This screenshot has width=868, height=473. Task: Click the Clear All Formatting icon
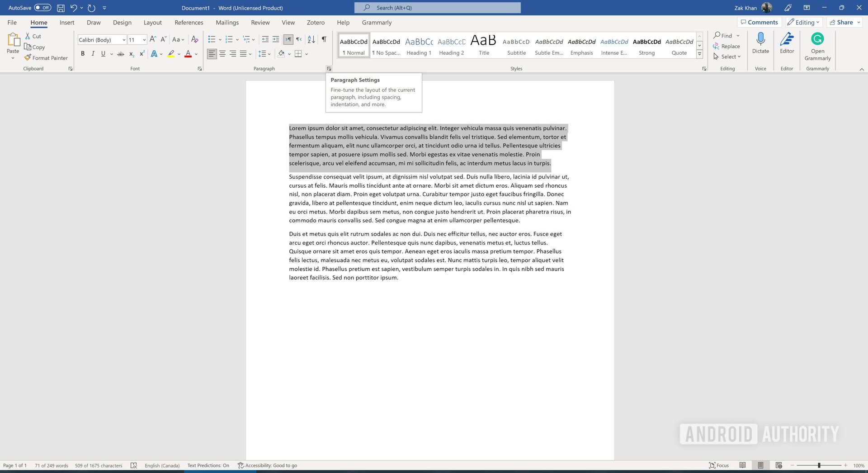[x=195, y=39]
